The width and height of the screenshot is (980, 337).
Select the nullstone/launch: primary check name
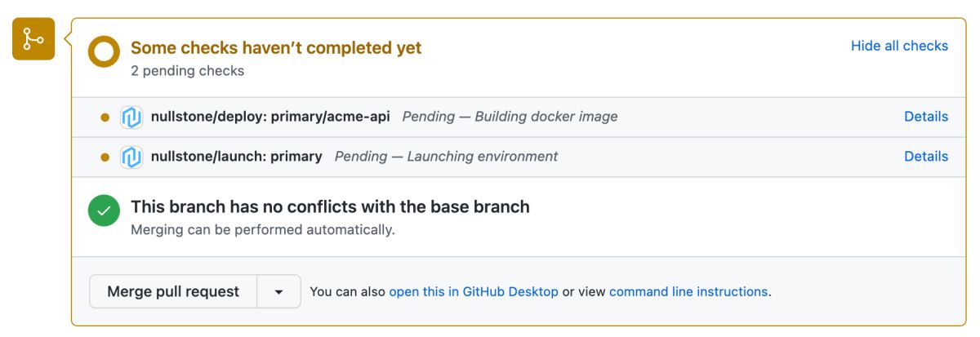pos(237,157)
